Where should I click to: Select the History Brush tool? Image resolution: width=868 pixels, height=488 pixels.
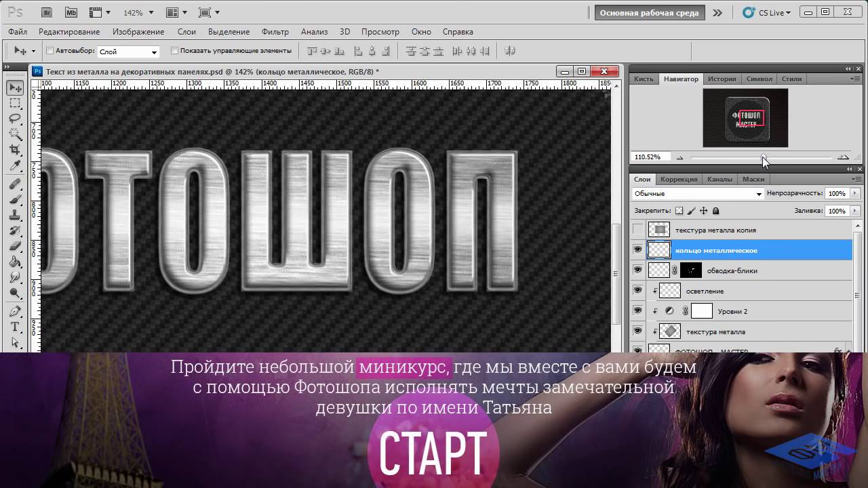pos(15,230)
